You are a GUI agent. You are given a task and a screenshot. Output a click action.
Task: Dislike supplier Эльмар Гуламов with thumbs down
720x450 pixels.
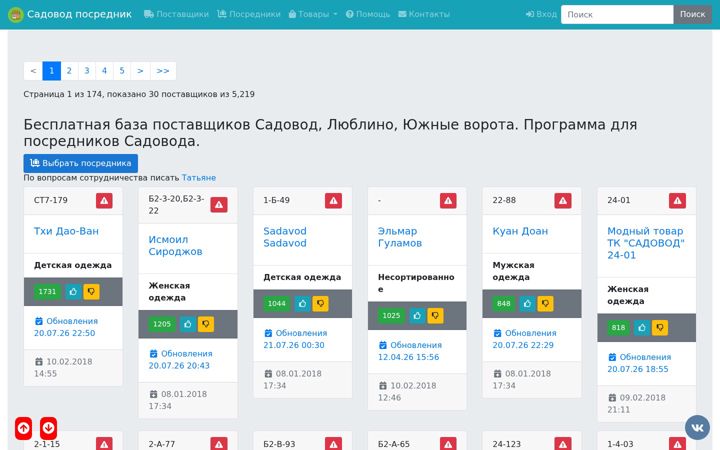(x=435, y=315)
